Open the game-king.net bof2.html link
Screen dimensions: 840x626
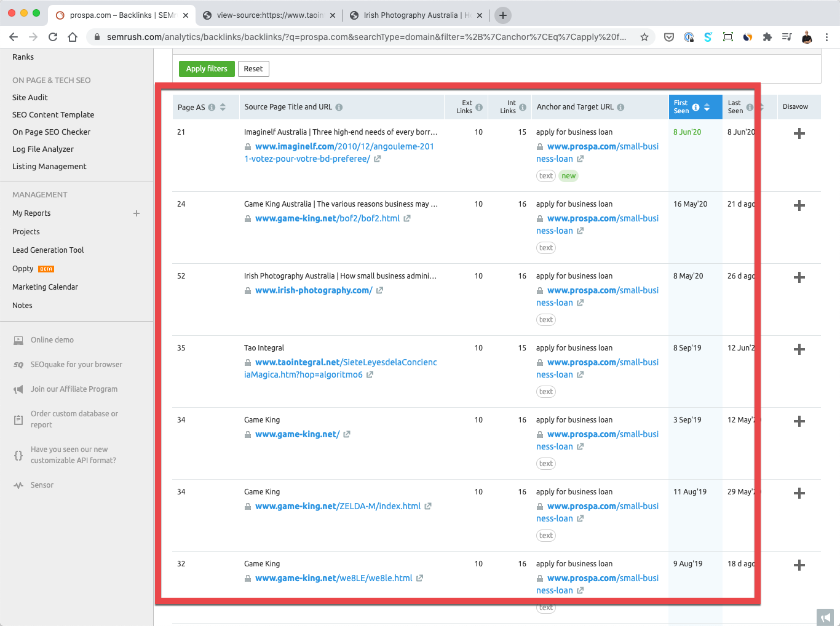point(327,218)
